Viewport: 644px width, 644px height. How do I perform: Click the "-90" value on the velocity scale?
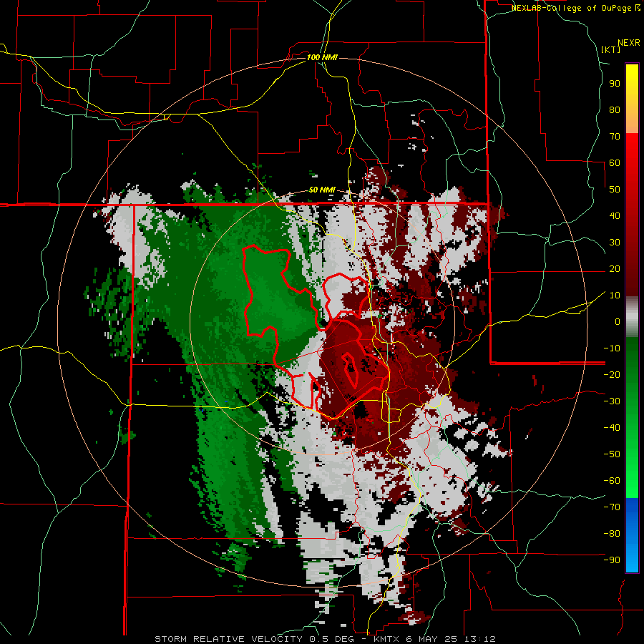(612, 560)
